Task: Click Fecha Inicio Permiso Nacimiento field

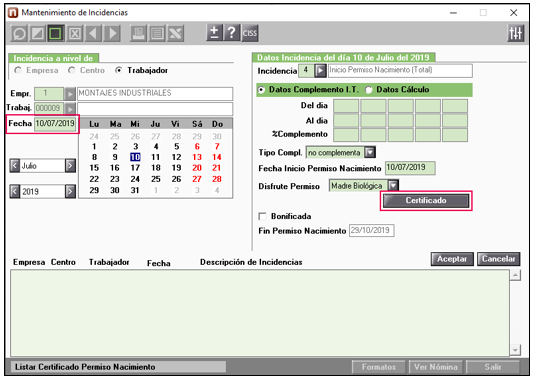Action: [410, 168]
